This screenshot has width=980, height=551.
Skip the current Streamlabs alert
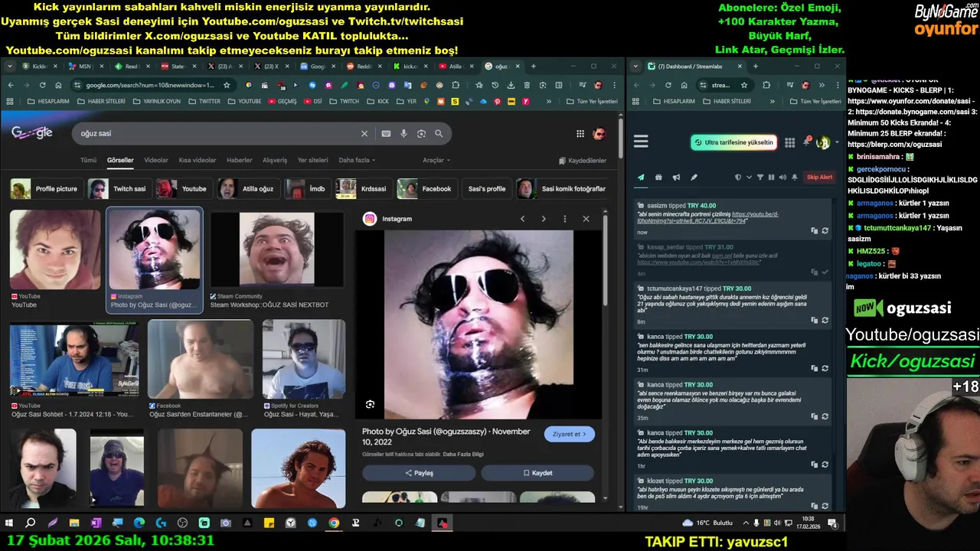pos(819,177)
